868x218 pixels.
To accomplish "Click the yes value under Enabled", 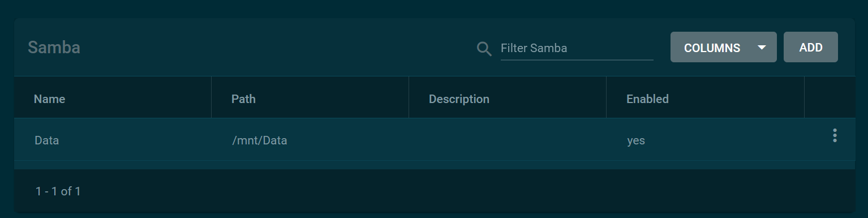I will [x=636, y=140].
